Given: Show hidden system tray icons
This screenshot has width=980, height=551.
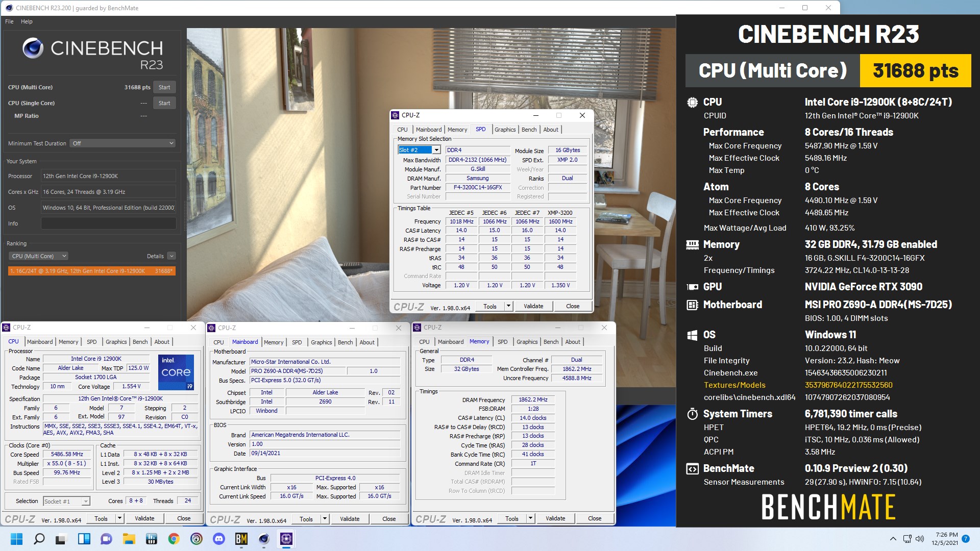Looking at the screenshot, I should pyautogui.click(x=893, y=539).
